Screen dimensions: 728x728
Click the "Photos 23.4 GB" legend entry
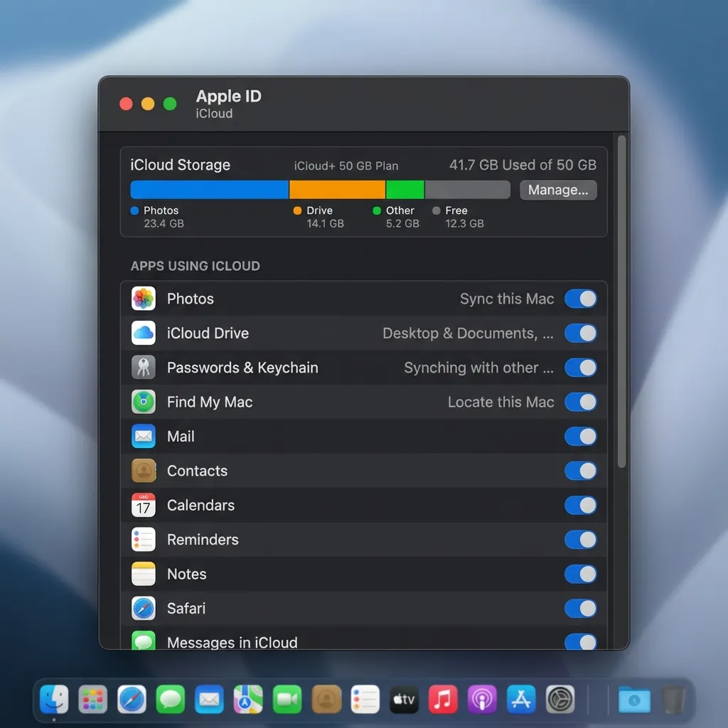pos(157,217)
